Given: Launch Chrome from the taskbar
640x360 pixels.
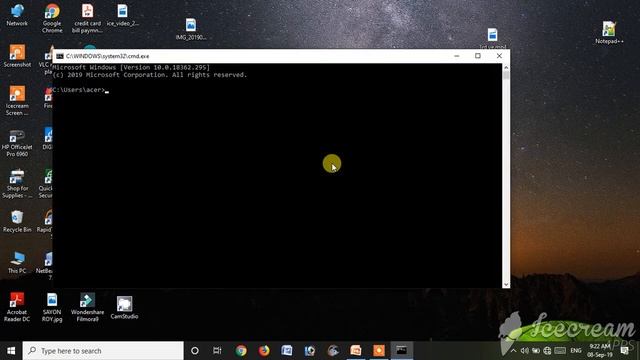Looking at the screenshot, I should coord(241,351).
